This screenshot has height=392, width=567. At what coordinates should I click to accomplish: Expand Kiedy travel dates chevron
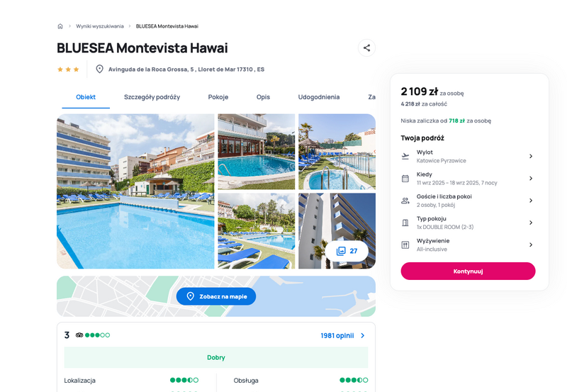531,179
